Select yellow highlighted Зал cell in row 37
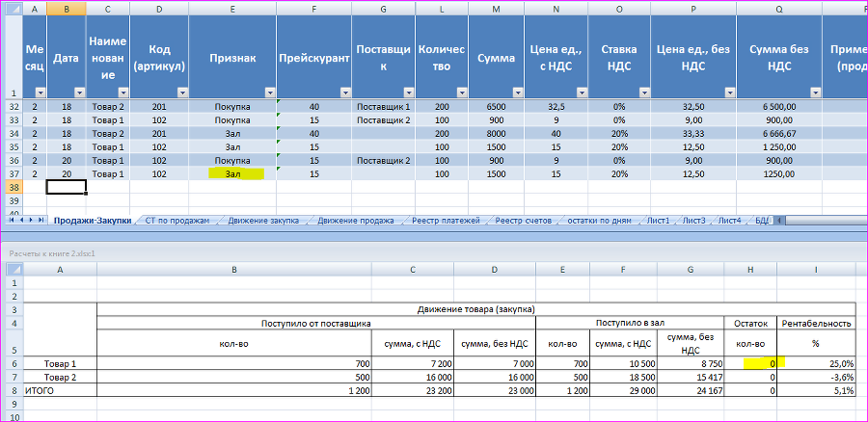Image resolution: width=868 pixels, height=422 pixels. (232, 173)
